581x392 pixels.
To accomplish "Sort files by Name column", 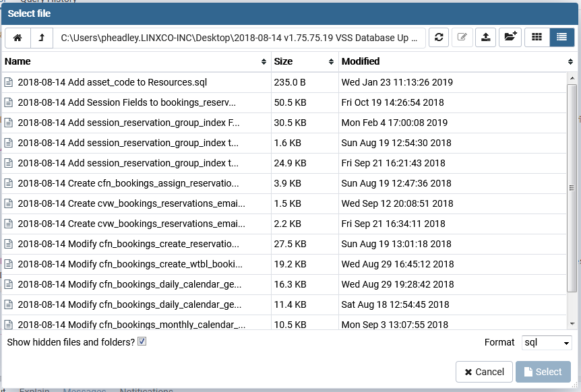I will 135,61.
